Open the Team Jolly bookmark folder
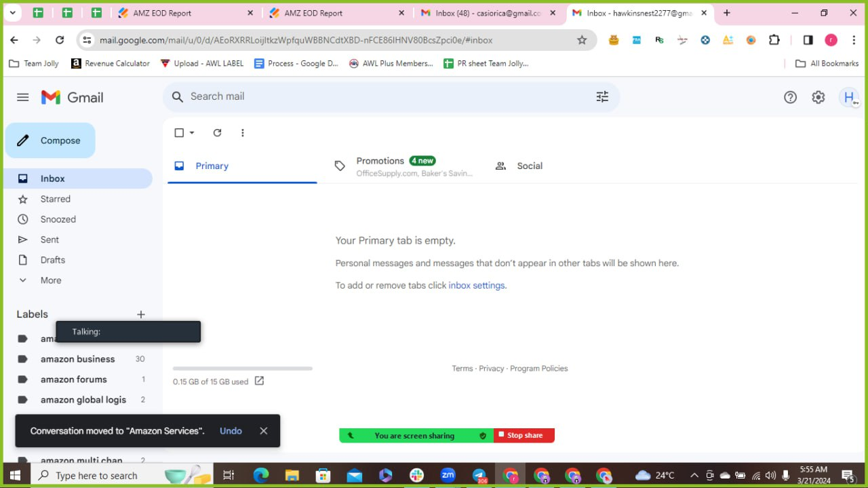 (x=34, y=63)
